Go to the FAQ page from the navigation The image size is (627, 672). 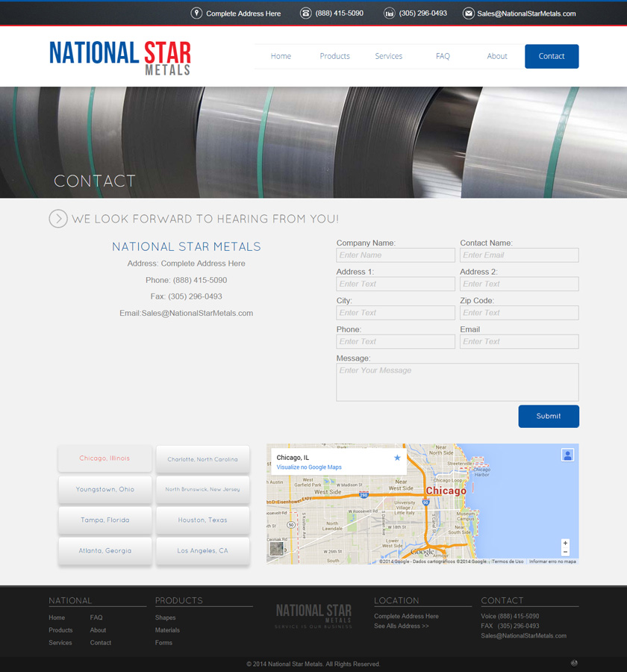[x=443, y=56]
